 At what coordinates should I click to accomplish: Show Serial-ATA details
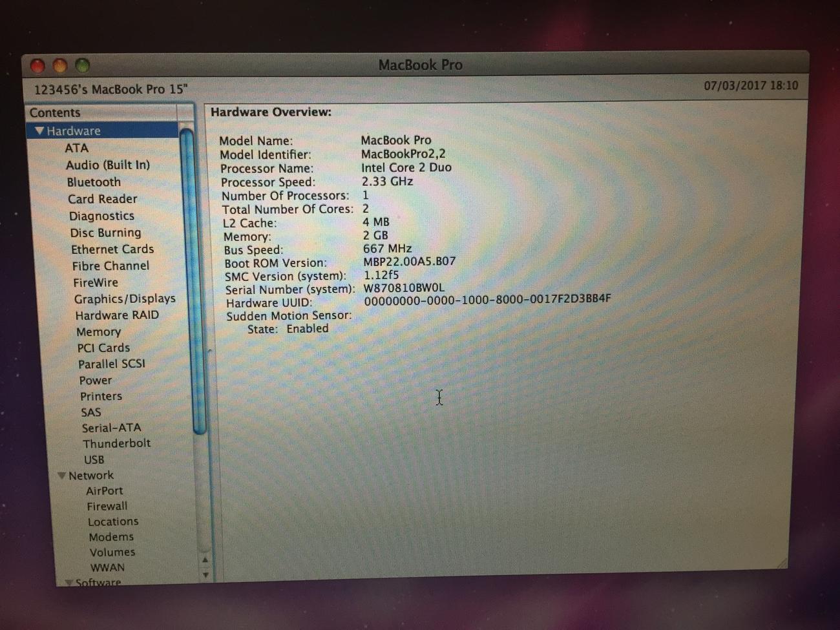coord(111,428)
